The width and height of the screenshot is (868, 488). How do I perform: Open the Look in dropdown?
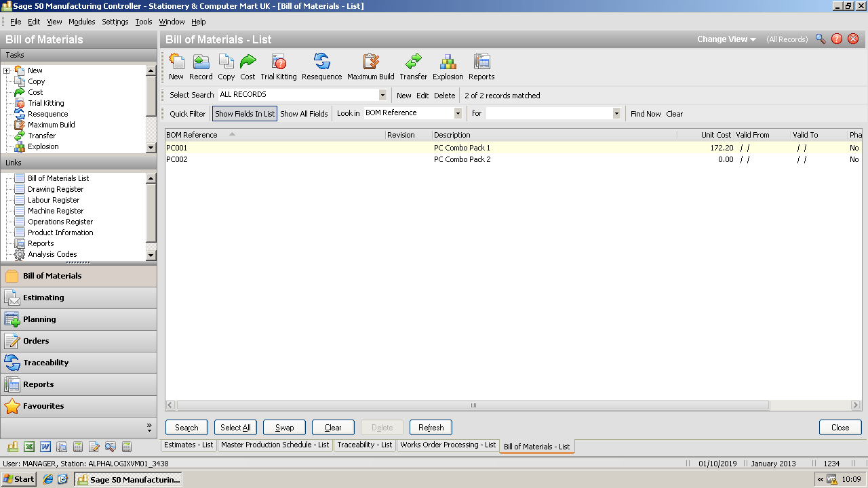tap(458, 113)
